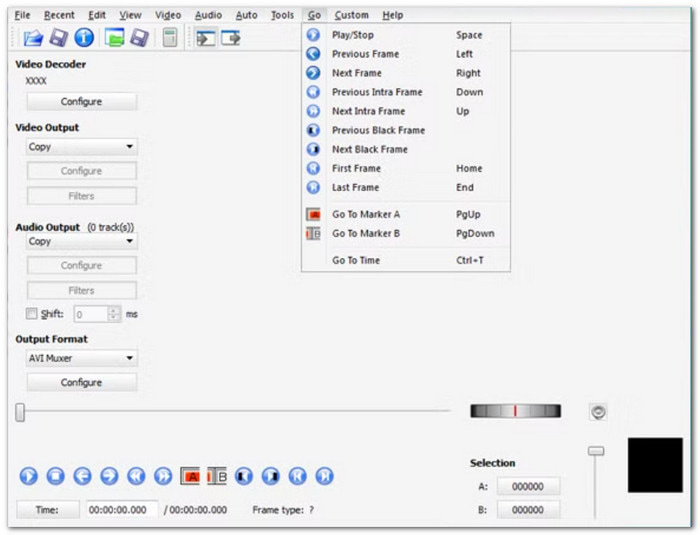Toggle the output preview toolbar icon
Image resolution: width=700 pixels, height=535 pixels.
pyautogui.click(x=231, y=38)
